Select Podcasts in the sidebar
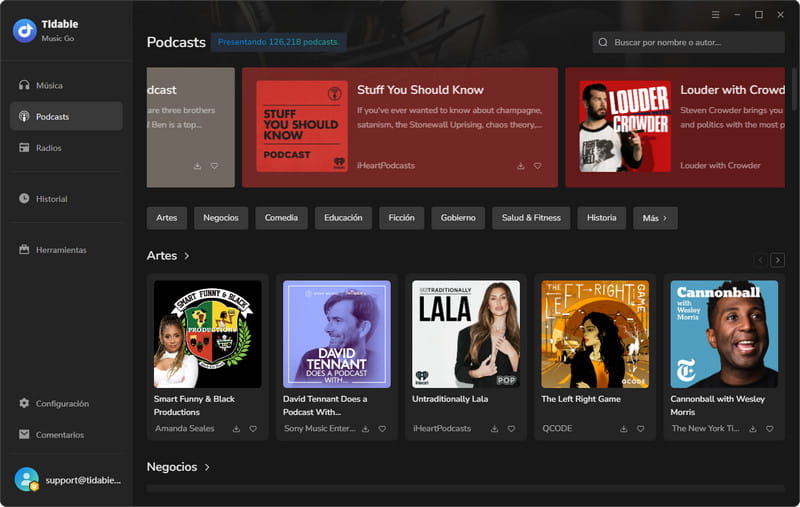 pos(66,116)
